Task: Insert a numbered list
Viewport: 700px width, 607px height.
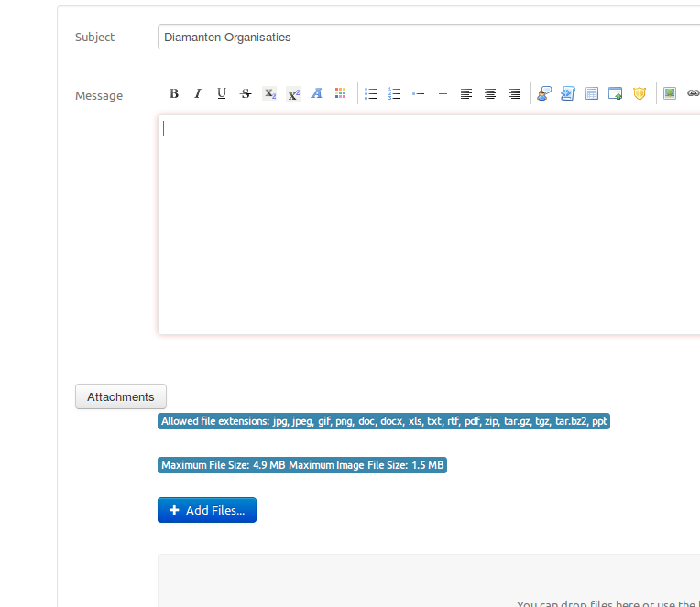Action: coord(394,93)
